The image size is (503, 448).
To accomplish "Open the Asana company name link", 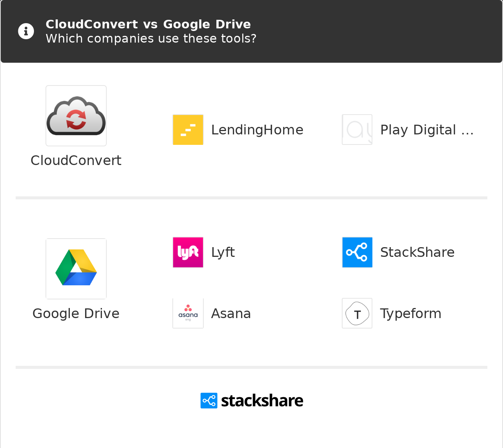I will [231, 314].
